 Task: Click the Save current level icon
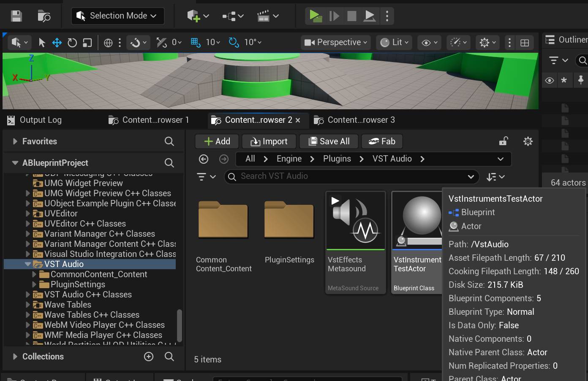coord(16,16)
